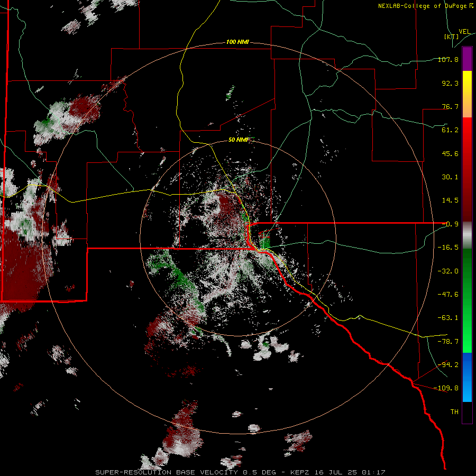This screenshot has width=476, height=476.
Task: Pick the purple segment of the velocity color bar
Action: click(x=467, y=59)
